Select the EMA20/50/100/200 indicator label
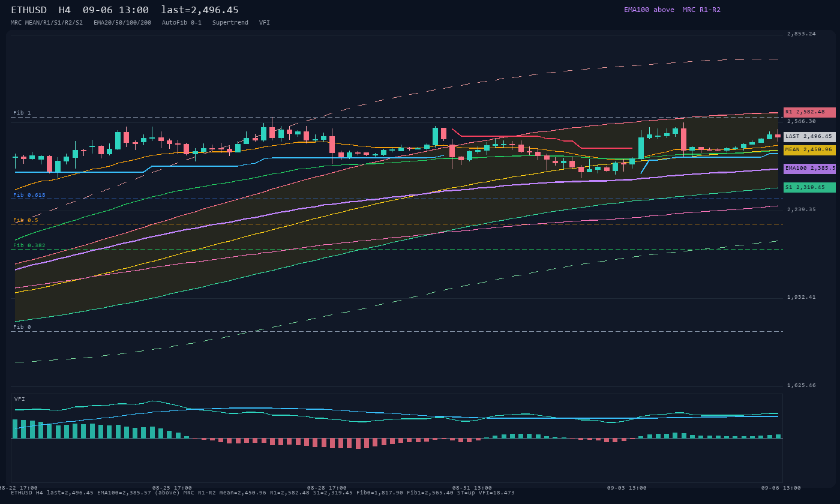This screenshot has width=840, height=504. click(122, 23)
